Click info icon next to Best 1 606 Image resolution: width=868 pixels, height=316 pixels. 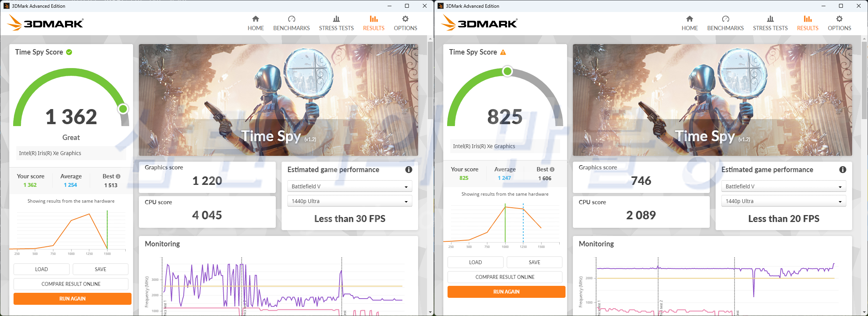(x=552, y=169)
